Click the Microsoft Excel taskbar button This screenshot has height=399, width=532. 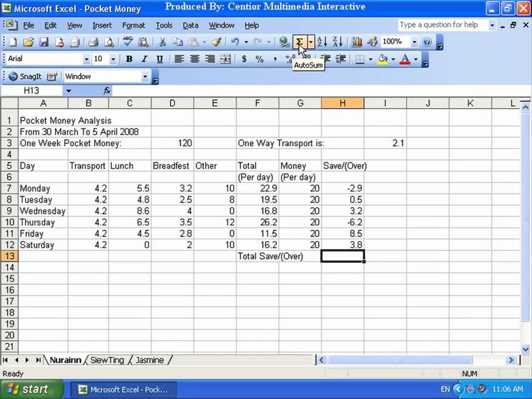pyautogui.click(x=124, y=390)
